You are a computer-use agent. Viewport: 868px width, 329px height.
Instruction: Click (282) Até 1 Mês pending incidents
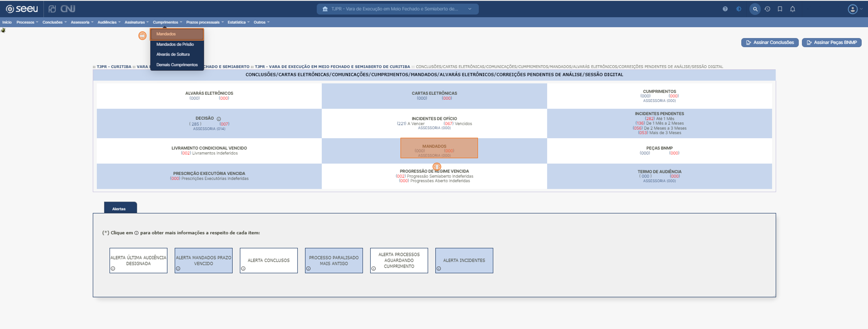point(660,119)
